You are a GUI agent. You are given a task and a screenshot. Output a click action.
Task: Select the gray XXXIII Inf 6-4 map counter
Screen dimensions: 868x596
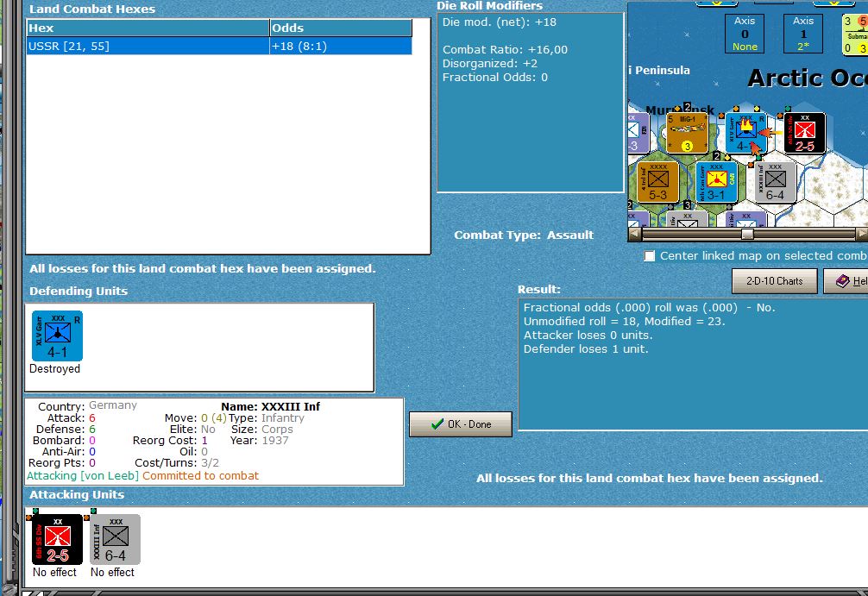pyautogui.click(x=775, y=182)
